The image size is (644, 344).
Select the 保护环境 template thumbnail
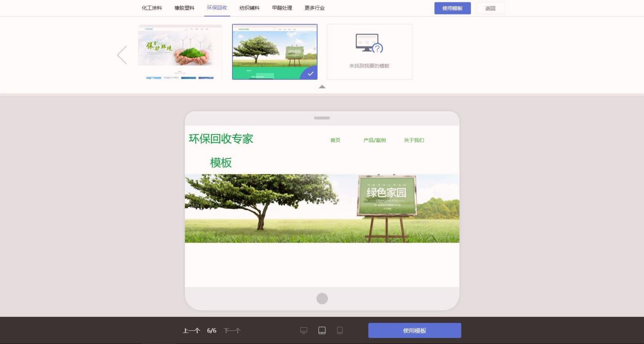[180, 51]
